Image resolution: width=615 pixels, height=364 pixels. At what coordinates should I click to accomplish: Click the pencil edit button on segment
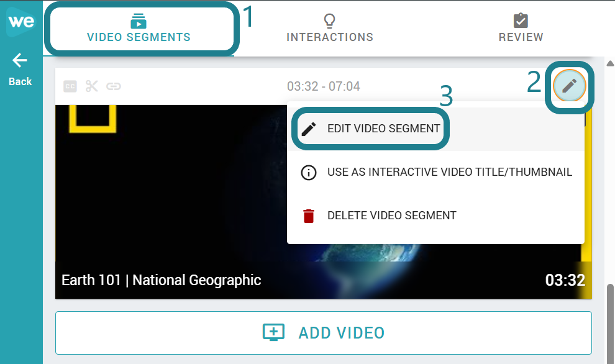click(570, 86)
